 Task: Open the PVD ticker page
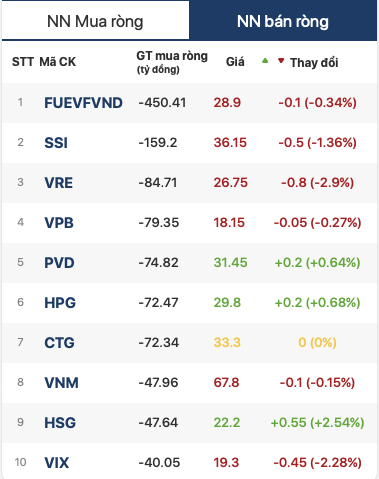(59, 263)
